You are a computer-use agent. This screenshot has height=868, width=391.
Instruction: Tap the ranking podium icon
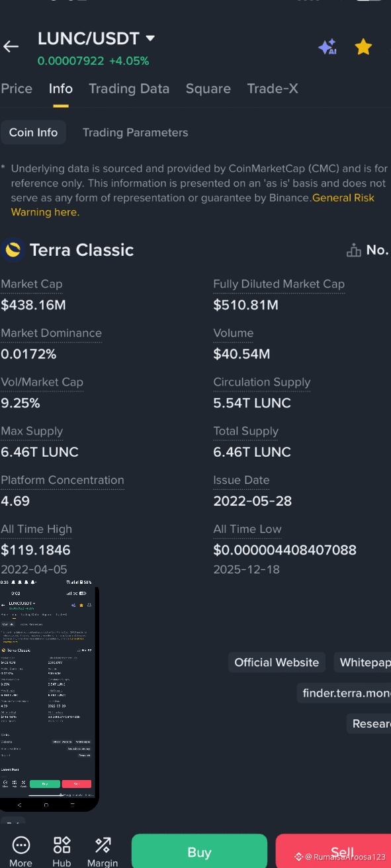(x=354, y=250)
